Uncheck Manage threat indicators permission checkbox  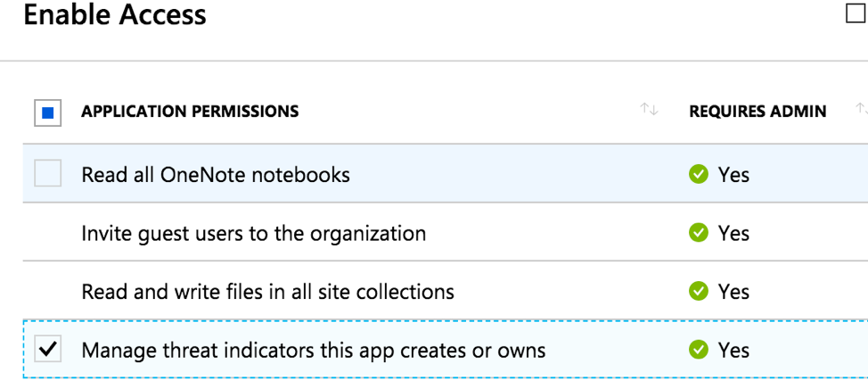click(48, 350)
